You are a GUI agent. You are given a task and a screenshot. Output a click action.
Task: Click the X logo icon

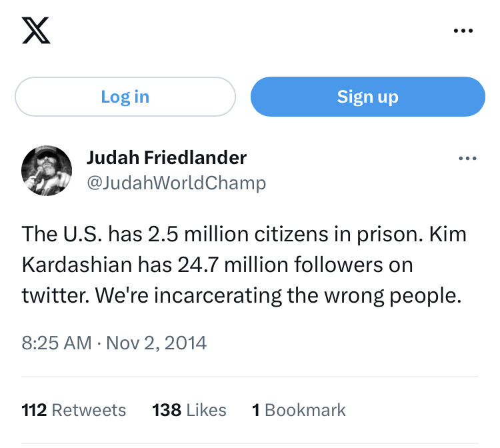(36, 31)
